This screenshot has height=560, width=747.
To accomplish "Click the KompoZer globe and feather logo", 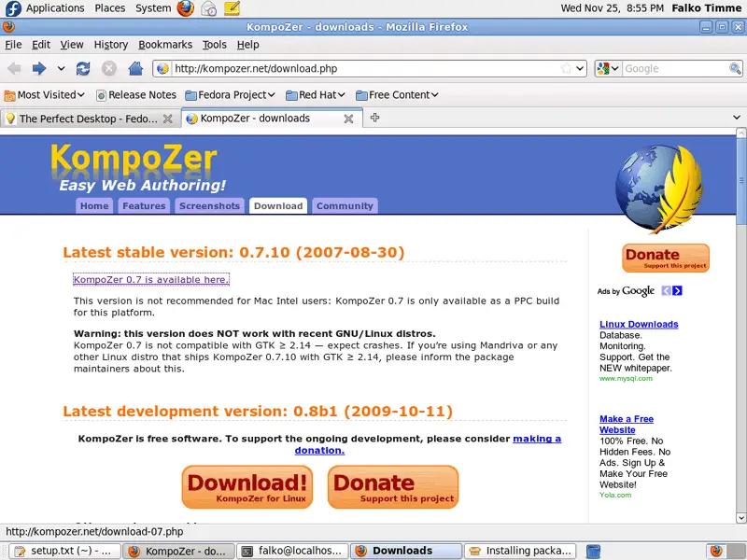I will tap(658, 189).
